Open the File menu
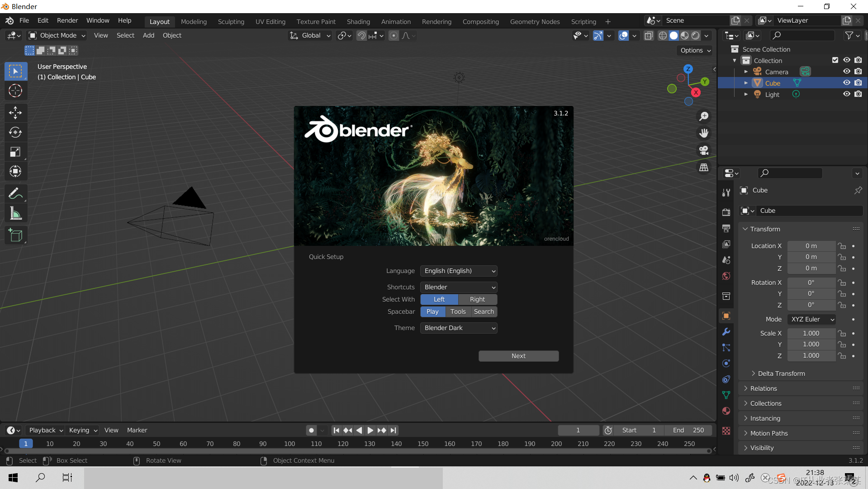 pos(24,20)
